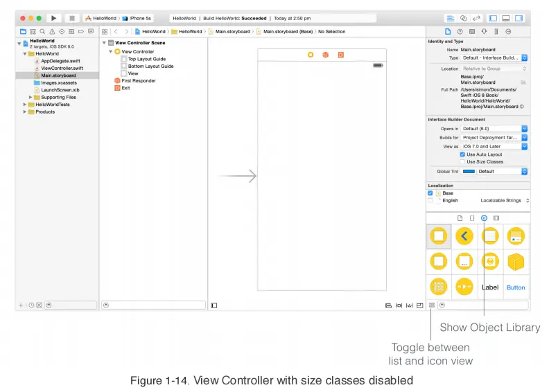Open the View as iOS 7.0 dropdown
Viewport: 558px width, 392px height.
pos(494,147)
